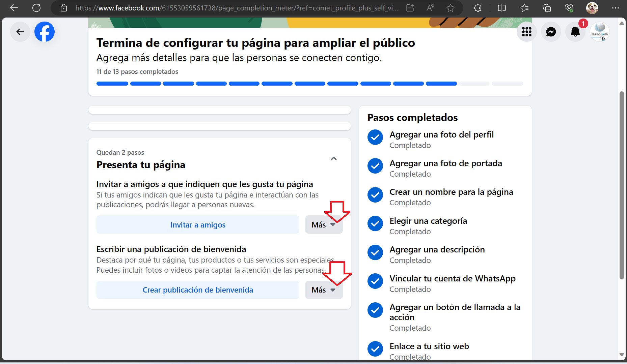Open Más dropdown next to Crear publicación
The width and height of the screenshot is (627, 364).
pyautogui.click(x=324, y=290)
